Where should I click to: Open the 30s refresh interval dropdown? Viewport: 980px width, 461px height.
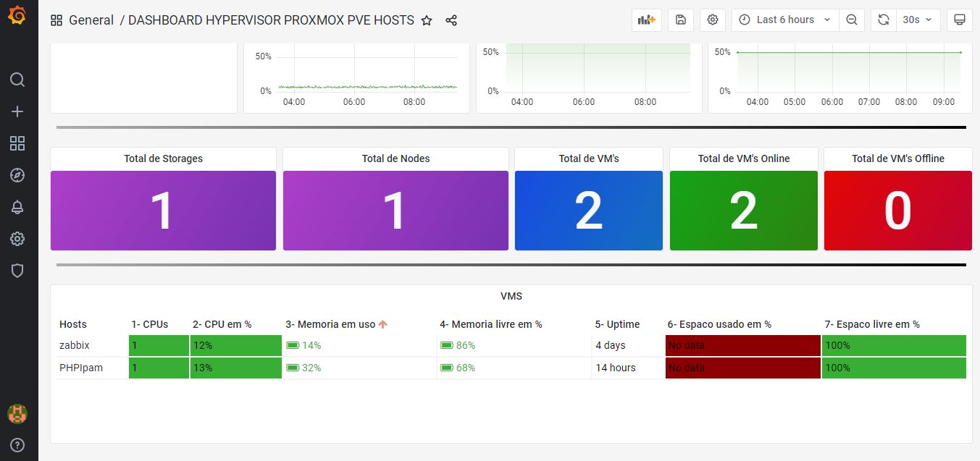click(918, 20)
